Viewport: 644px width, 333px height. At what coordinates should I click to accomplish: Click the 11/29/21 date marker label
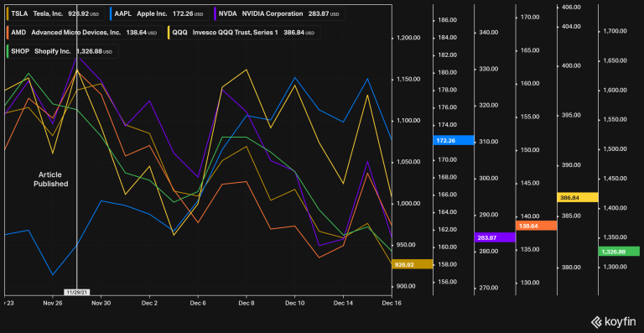point(77,293)
